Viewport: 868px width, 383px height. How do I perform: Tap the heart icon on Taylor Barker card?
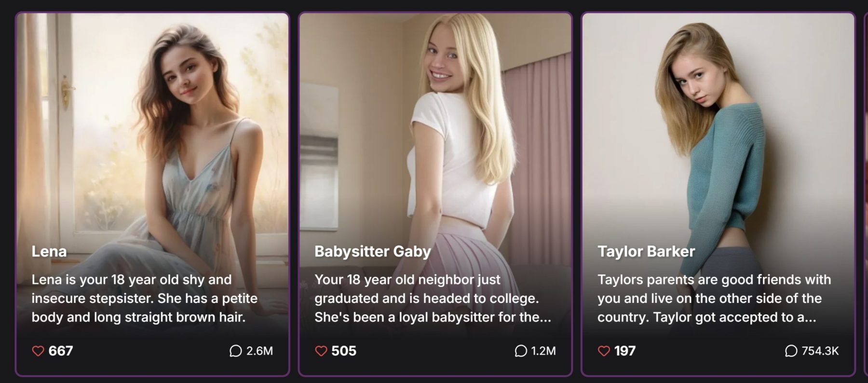coord(604,351)
